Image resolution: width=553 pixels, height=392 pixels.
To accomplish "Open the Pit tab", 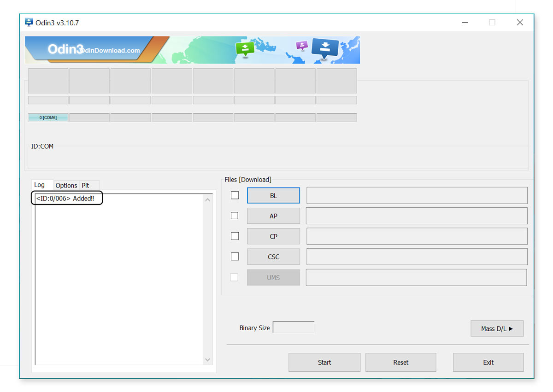I will (x=85, y=185).
